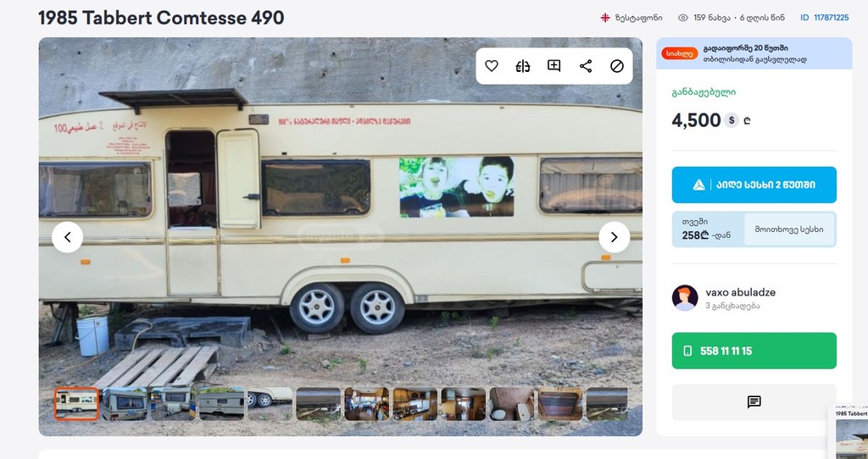
Task: Share this Tabbert Comtesse listing
Action: (x=586, y=66)
